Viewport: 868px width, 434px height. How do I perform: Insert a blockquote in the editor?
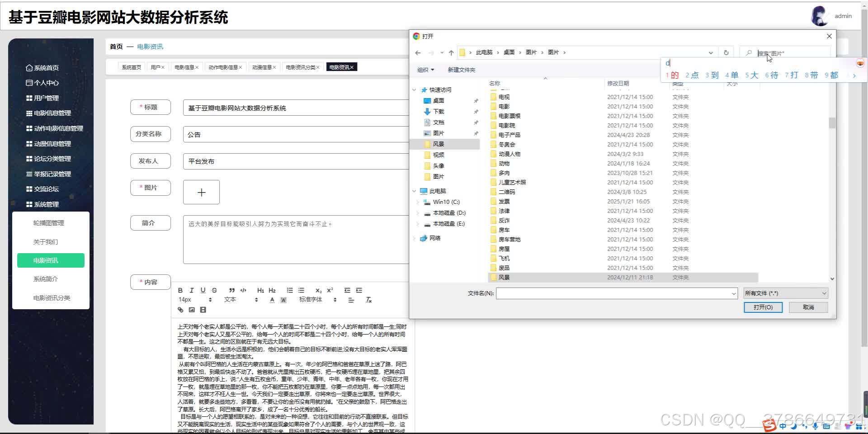232,290
